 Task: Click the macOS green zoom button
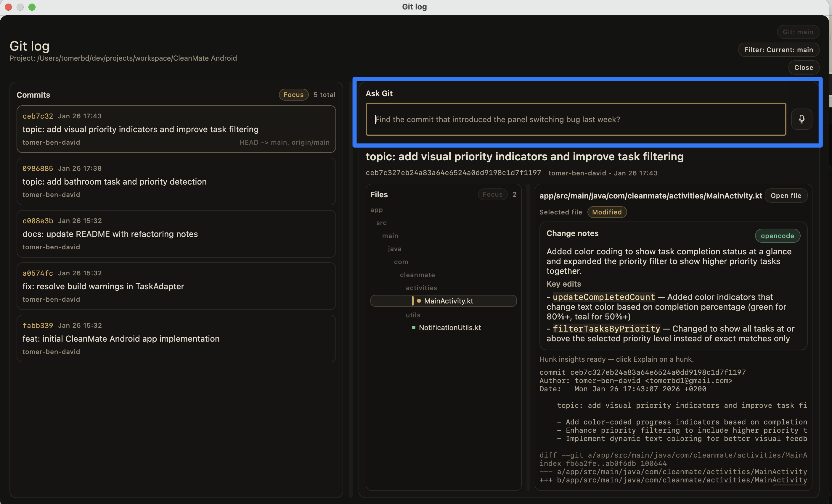pyautogui.click(x=32, y=7)
